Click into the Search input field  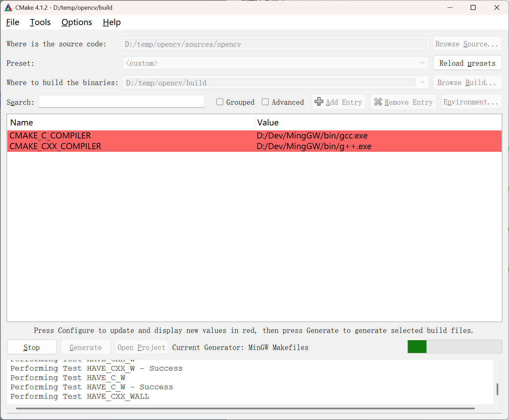(121, 102)
